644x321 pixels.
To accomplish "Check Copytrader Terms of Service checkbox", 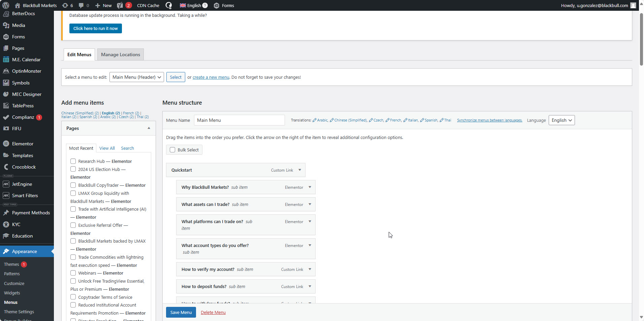I will (x=73, y=297).
